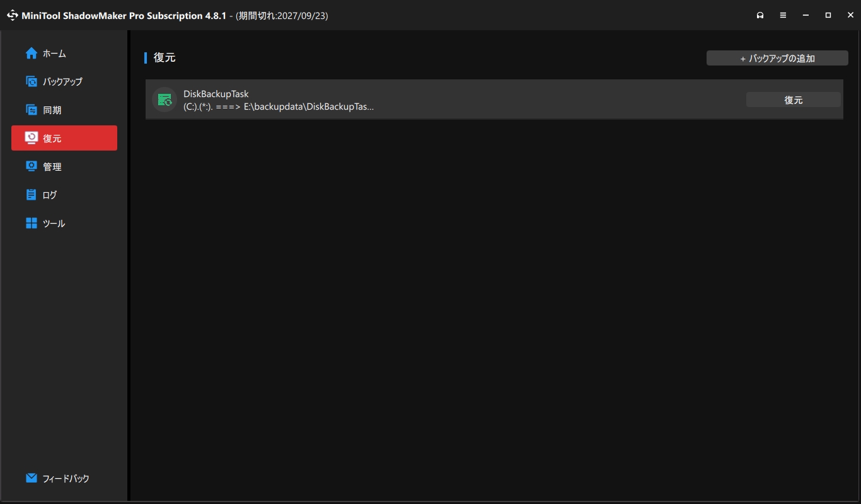Click the Log (ログ) clipboard icon
The width and height of the screenshot is (861, 504).
tap(32, 195)
